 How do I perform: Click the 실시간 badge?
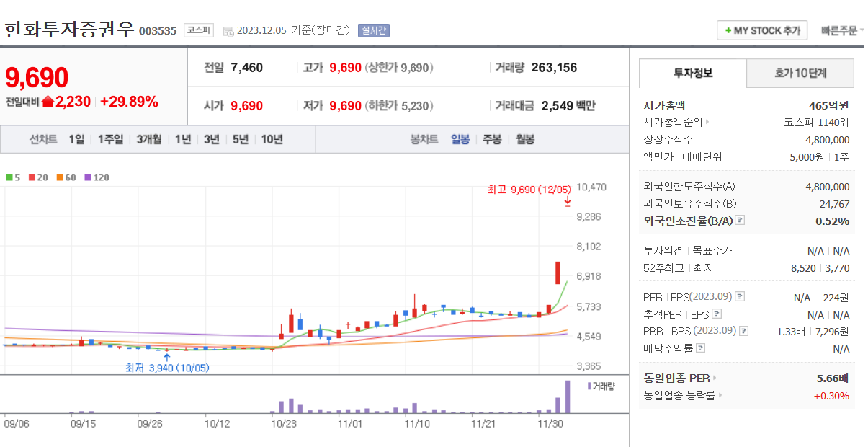tap(373, 30)
